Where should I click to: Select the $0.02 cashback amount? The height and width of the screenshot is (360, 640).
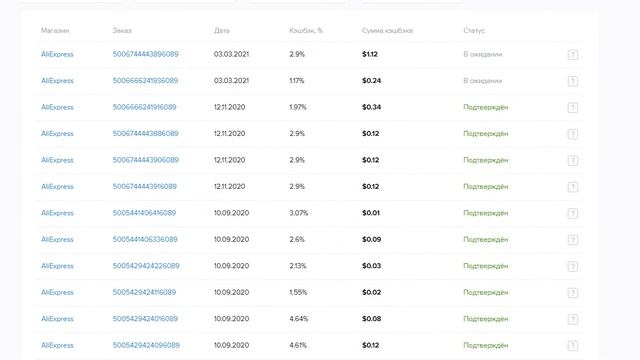point(371,292)
